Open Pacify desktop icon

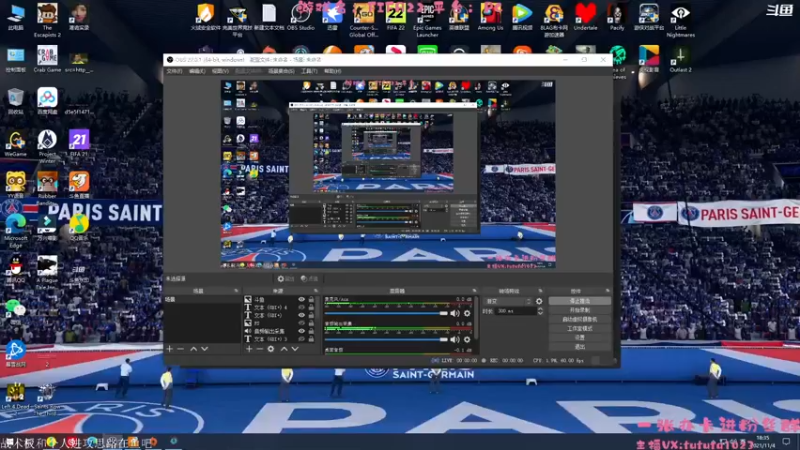click(617, 17)
